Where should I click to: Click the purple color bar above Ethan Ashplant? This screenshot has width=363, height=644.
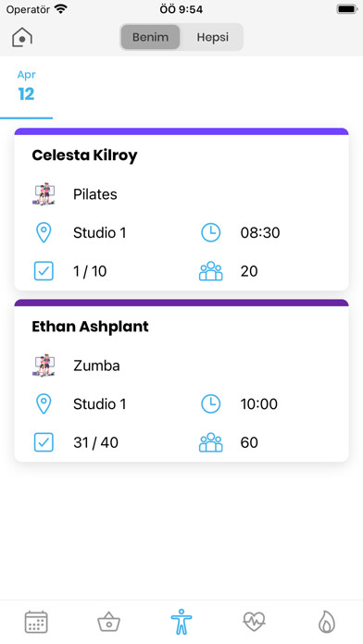(x=181, y=303)
